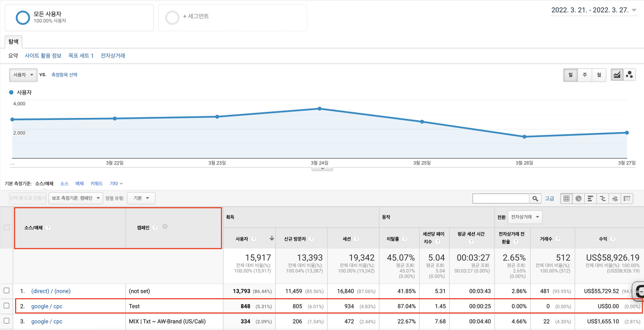This screenshot has height=330, width=644.
Task: Check the (direct) / (none) row checkbox
Action: point(7,291)
